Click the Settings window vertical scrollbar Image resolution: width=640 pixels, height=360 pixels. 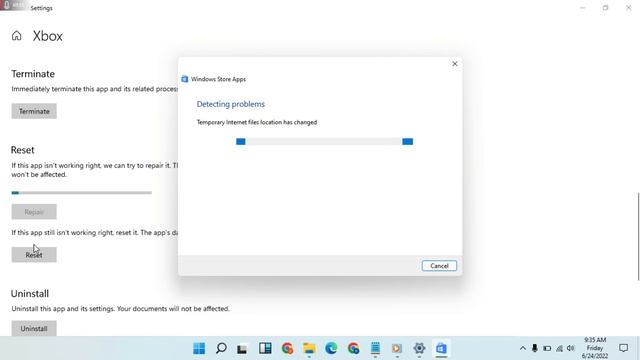(638, 237)
